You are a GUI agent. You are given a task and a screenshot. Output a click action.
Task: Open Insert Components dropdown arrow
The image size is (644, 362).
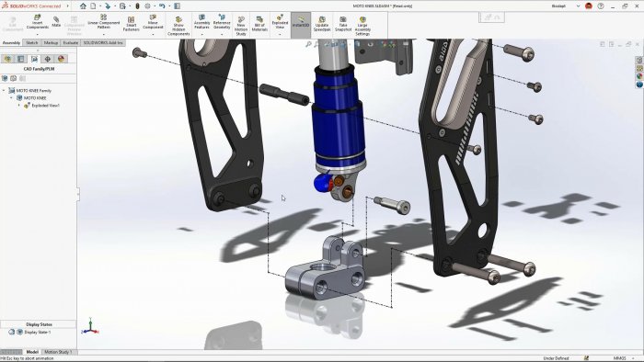tap(38, 34)
